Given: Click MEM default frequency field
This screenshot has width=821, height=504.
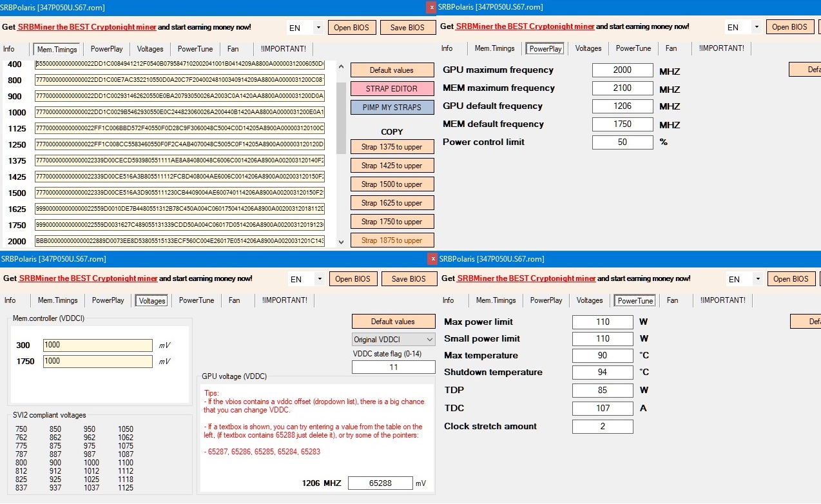Looking at the screenshot, I should (623, 124).
